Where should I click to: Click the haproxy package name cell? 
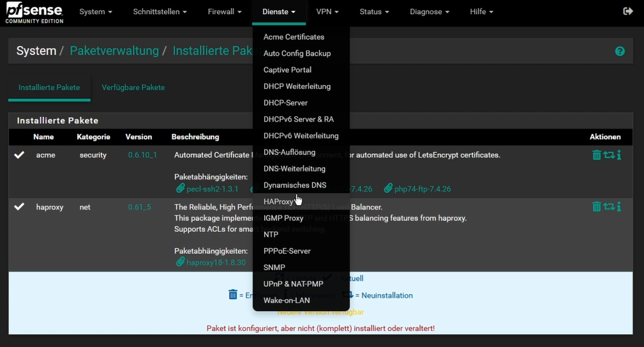(50, 207)
